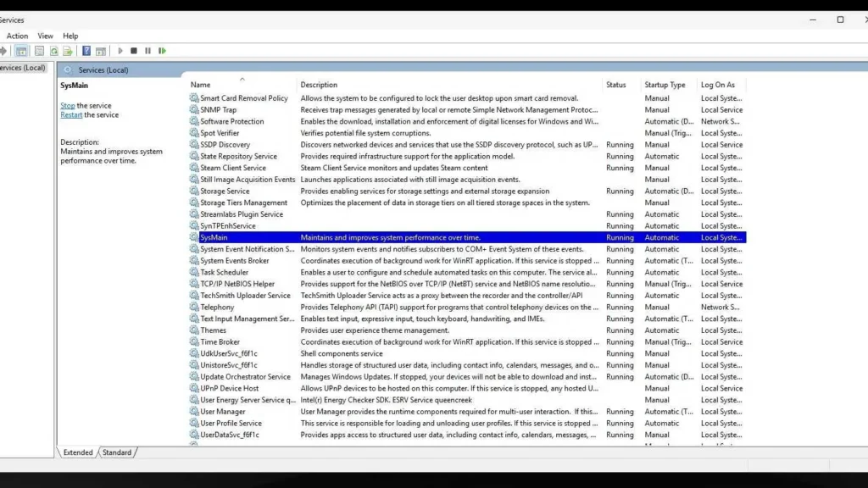
Task: Click the Stop the service link
Action: 68,105
